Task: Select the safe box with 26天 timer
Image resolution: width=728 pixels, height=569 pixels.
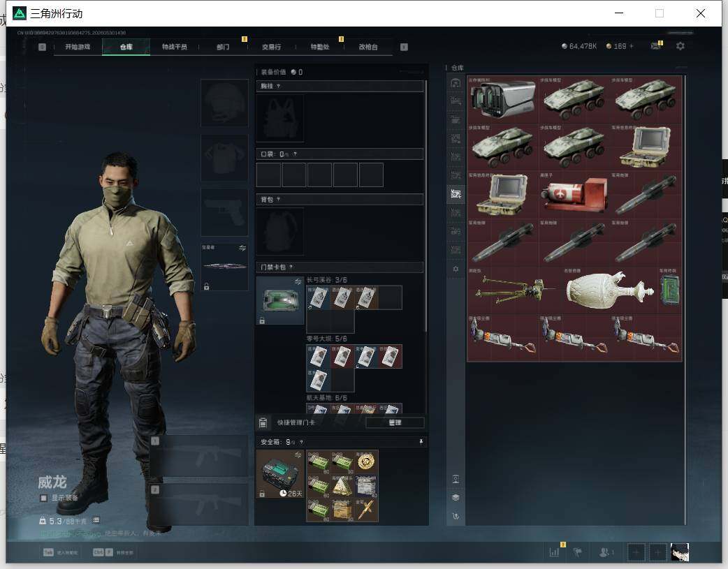Action: (x=280, y=474)
